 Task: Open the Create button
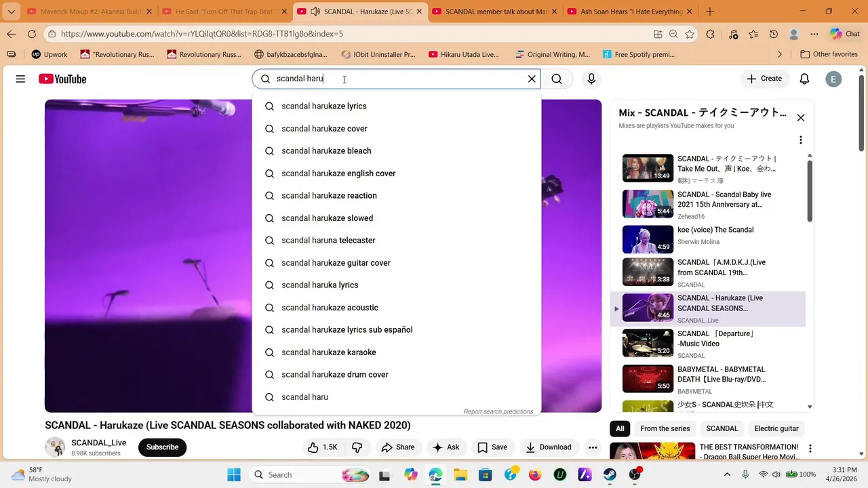coord(764,79)
